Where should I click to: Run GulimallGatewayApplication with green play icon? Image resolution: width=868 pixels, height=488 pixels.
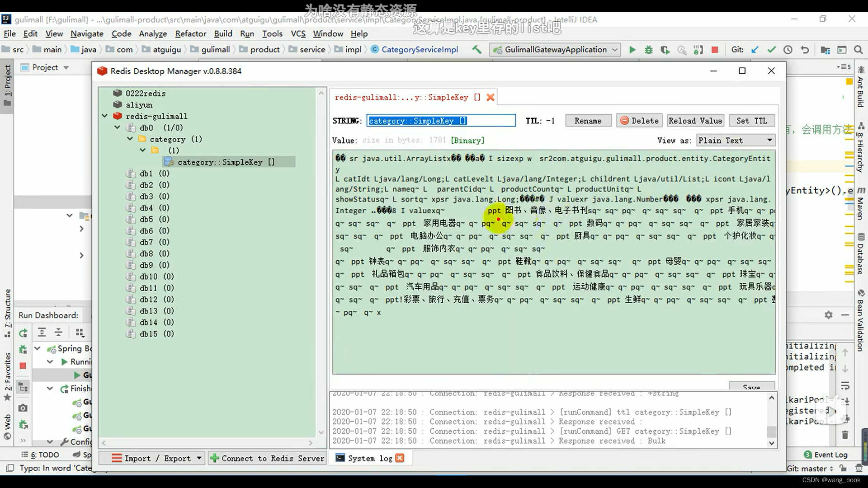(632, 50)
